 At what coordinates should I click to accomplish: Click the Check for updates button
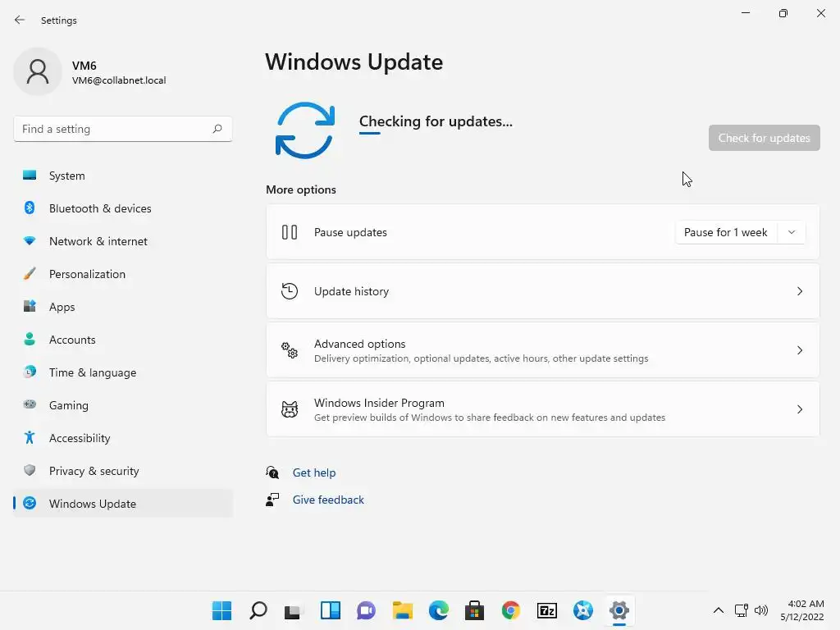764,138
